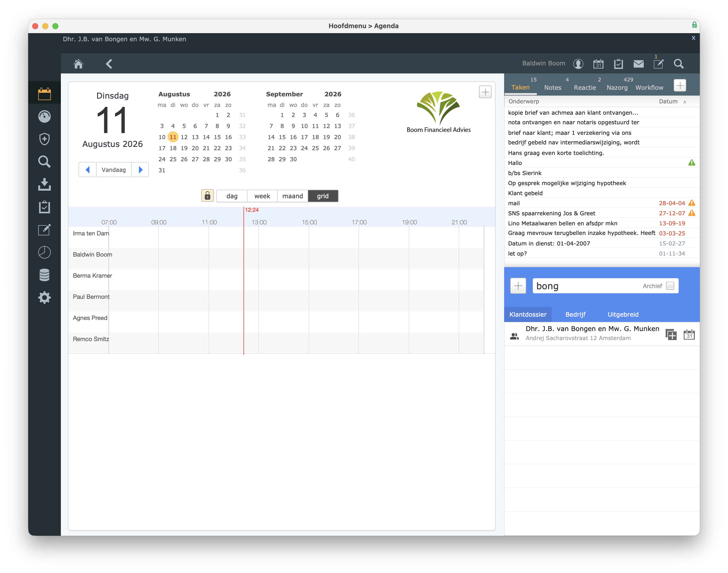Open the mail envelope icon
The height and width of the screenshot is (573, 728).
click(638, 64)
